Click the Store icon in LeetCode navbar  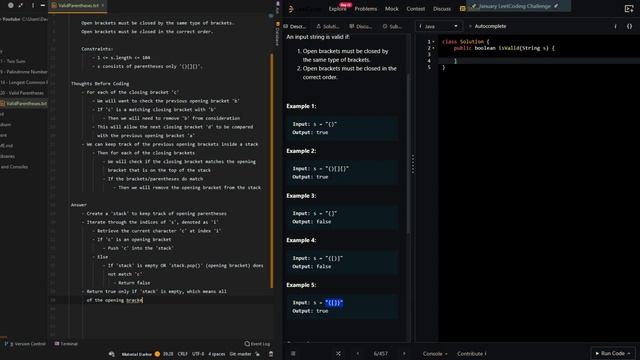(462, 9)
